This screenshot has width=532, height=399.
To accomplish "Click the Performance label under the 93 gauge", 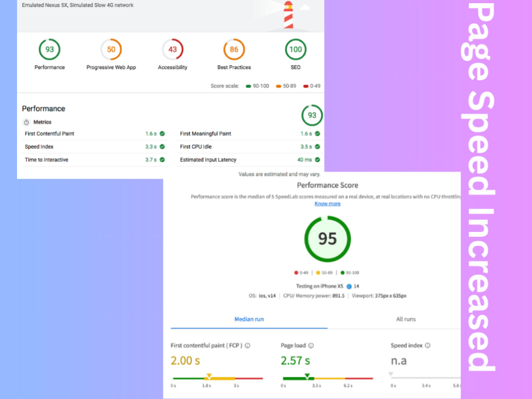I will coord(49,67).
